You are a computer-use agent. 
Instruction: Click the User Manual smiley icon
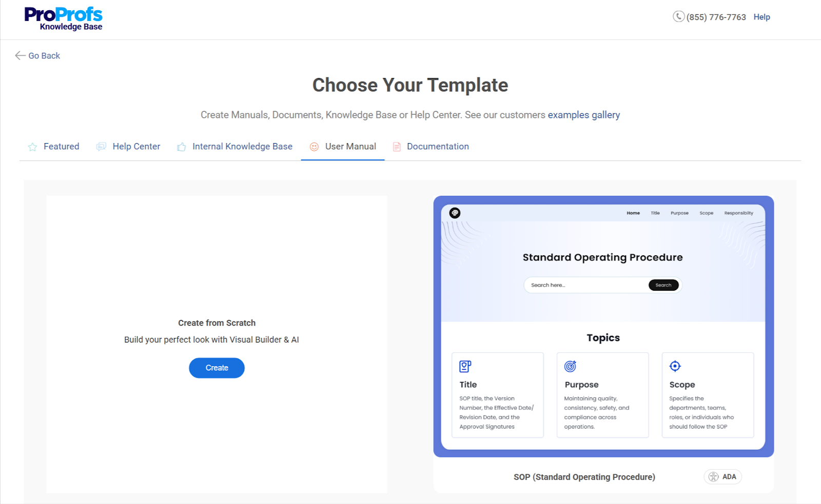pos(314,147)
